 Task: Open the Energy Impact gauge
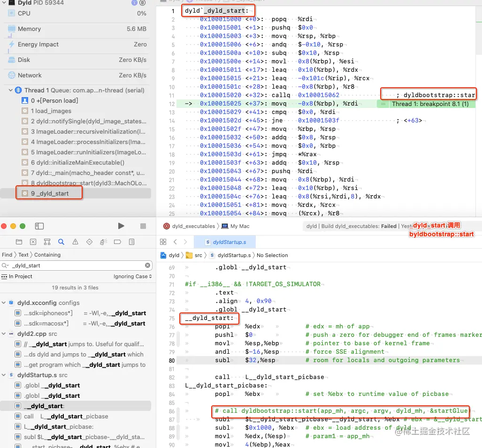pos(77,44)
